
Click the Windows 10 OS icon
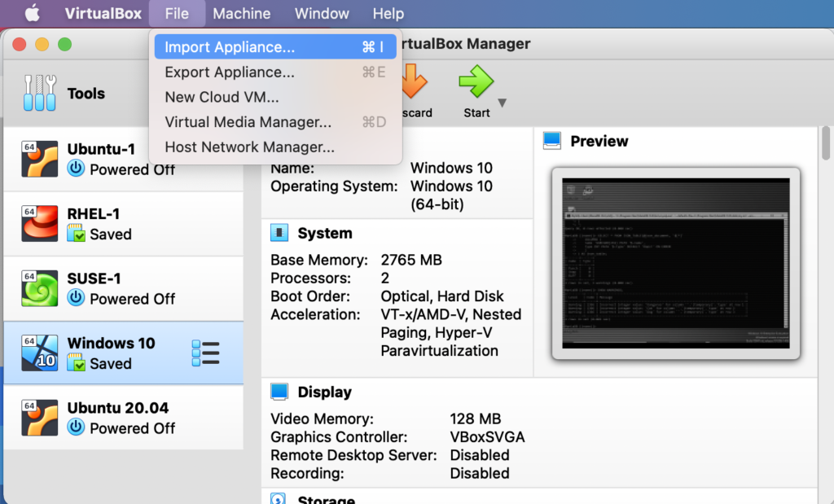pyautogui.click(x=39, y=353)
